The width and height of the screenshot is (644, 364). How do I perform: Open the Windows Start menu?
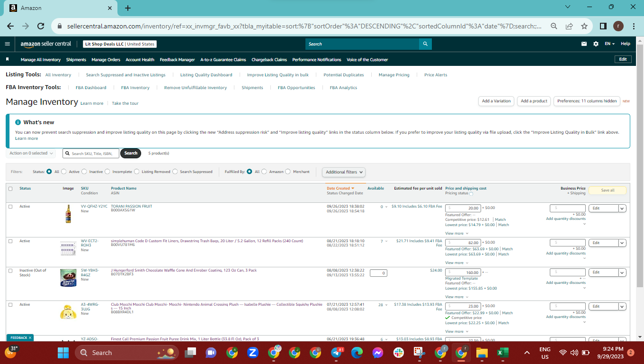(63, 353)
